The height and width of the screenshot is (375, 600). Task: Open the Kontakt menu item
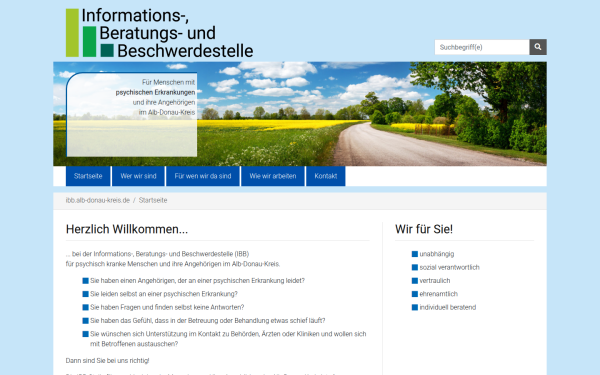click(326, 176)
